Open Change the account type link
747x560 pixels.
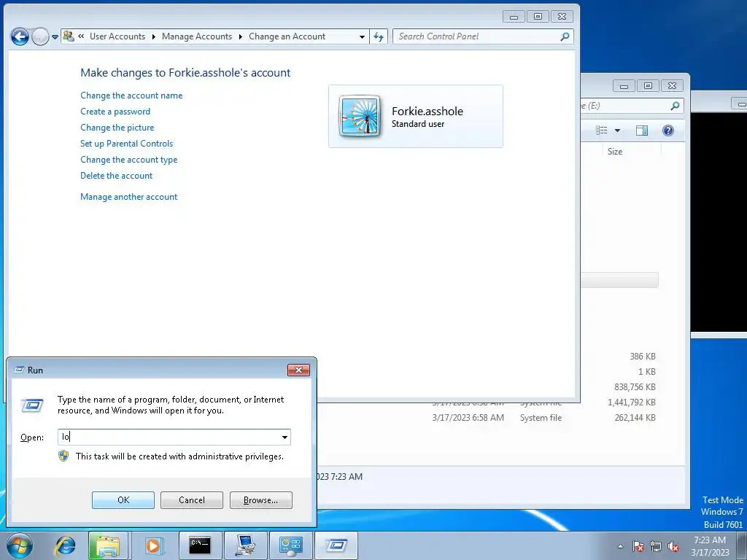pos(128,160)
